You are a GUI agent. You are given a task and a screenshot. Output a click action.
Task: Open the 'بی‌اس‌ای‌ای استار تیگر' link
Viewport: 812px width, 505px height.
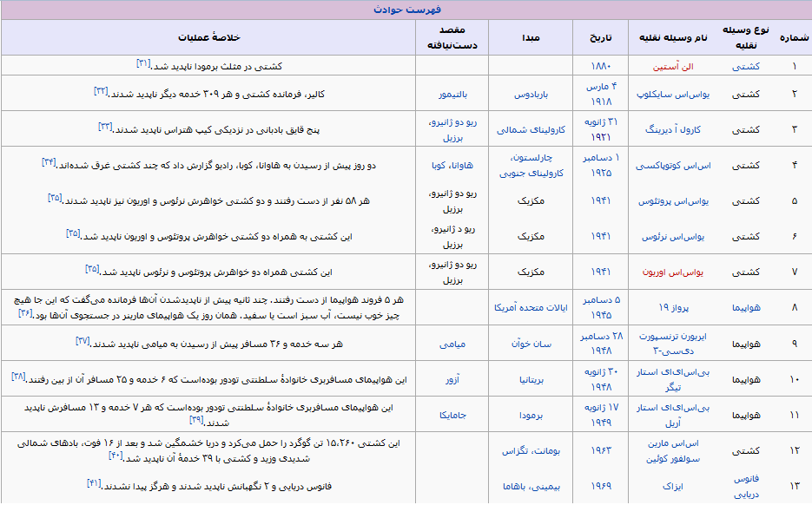click(x=673, y=379)
